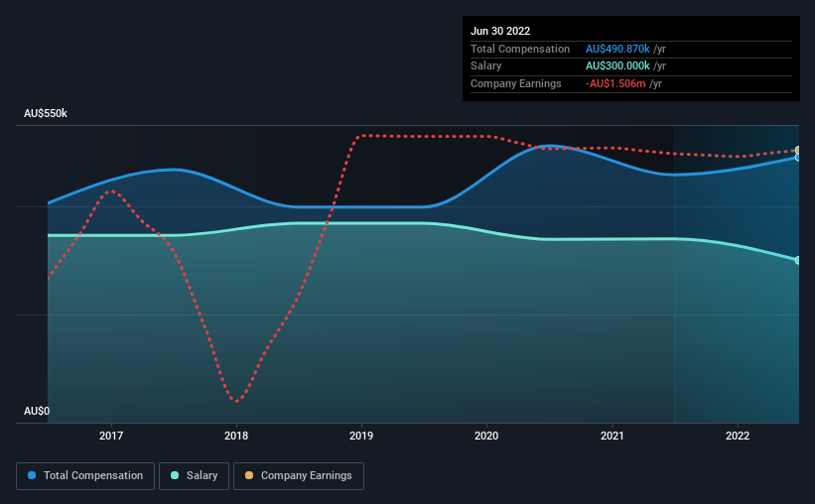Toggle the Salary legend button

[194, 476]
